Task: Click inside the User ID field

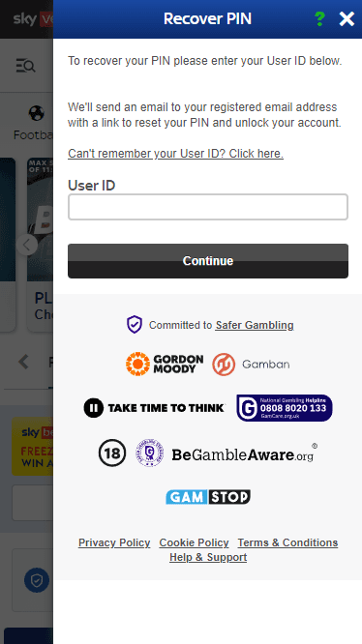Action: click(208, 207)
